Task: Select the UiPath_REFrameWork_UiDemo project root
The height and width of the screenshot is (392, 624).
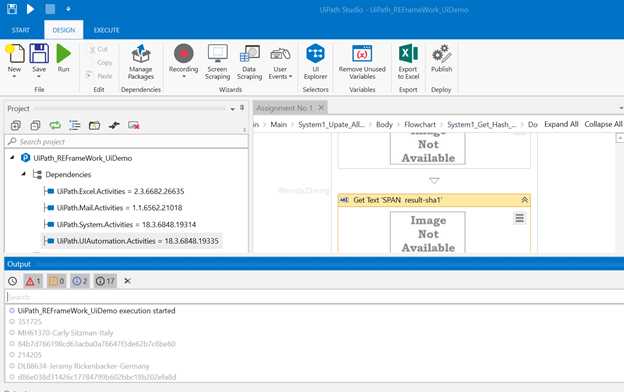Action: pyautogui.click(x=82, y=158)
